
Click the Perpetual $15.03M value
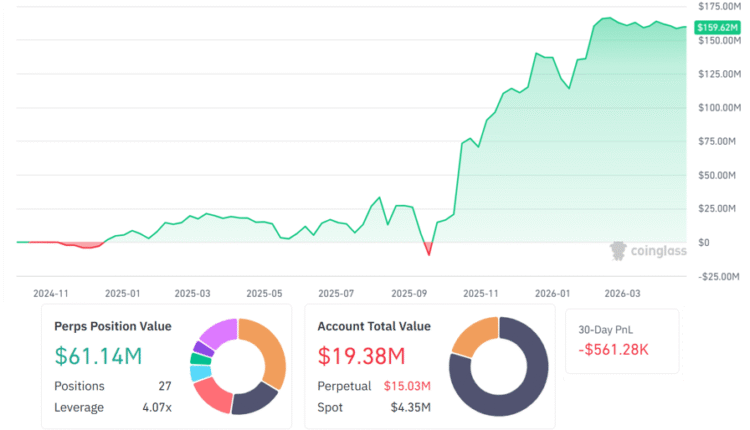[407, 386]
